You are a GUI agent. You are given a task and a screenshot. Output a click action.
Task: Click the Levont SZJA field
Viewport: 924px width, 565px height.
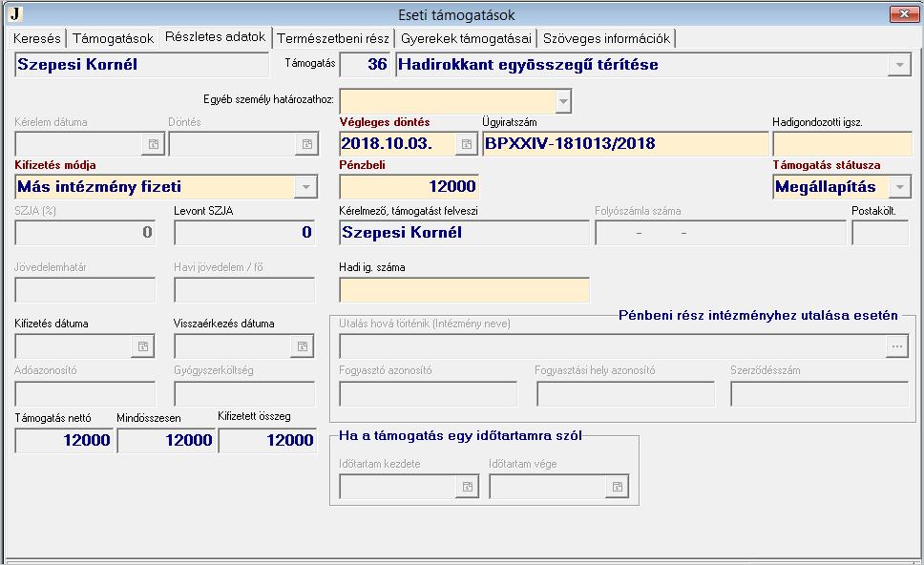coord(244,233)
